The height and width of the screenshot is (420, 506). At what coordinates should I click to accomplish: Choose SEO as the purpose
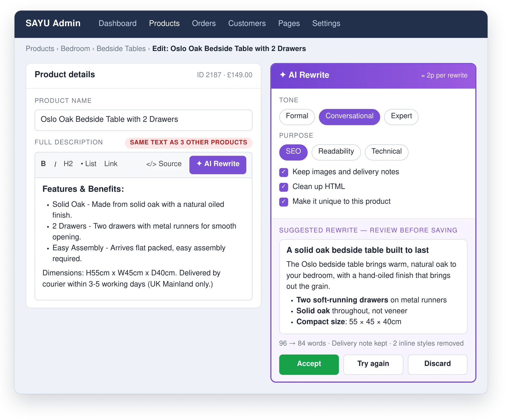coord(293,152)
